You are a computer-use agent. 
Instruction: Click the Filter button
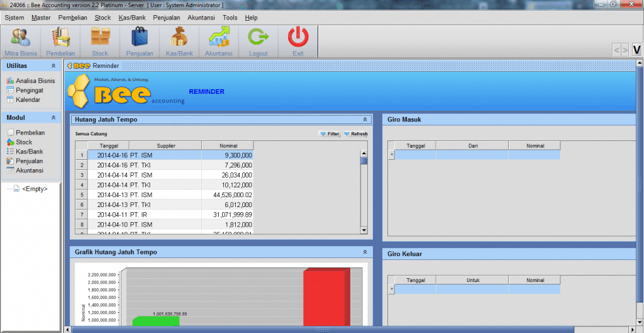point(330,133)
